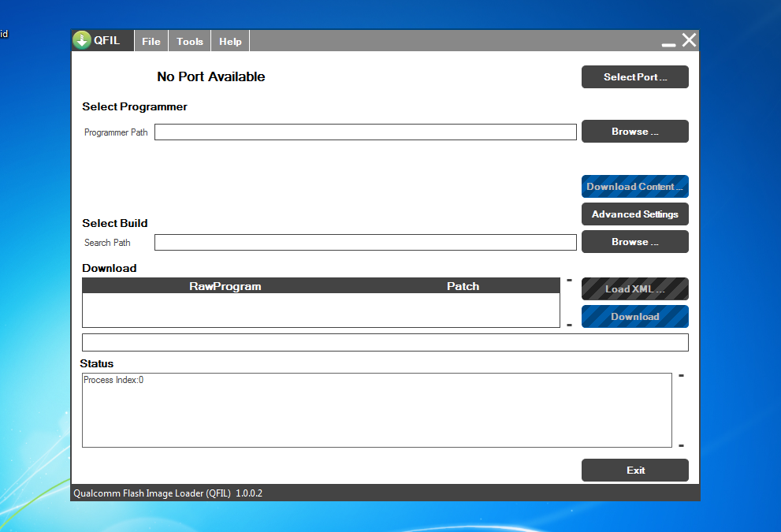Browse for the build search path
Screen dimensions: 781x532
pyautogui.click(x=635, y=242)
